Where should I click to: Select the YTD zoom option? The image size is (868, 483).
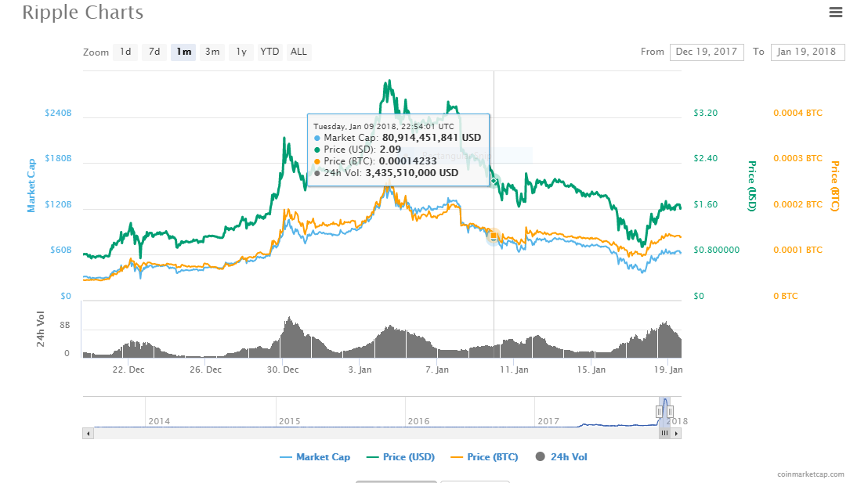[269, 52]
